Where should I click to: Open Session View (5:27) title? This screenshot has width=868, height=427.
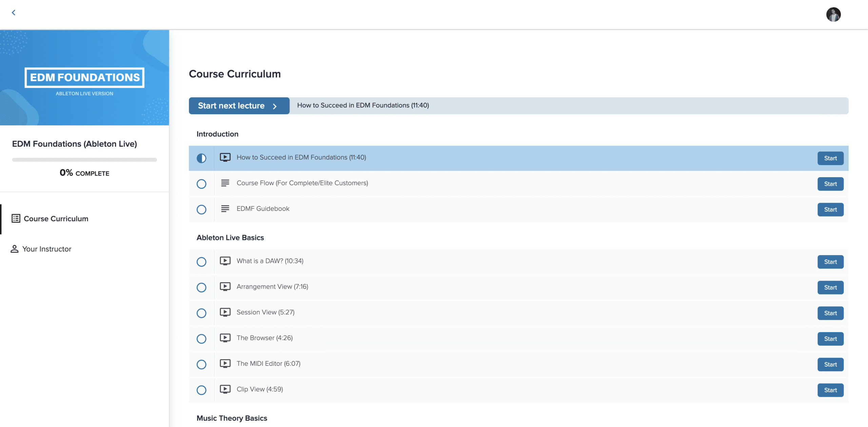265,312
